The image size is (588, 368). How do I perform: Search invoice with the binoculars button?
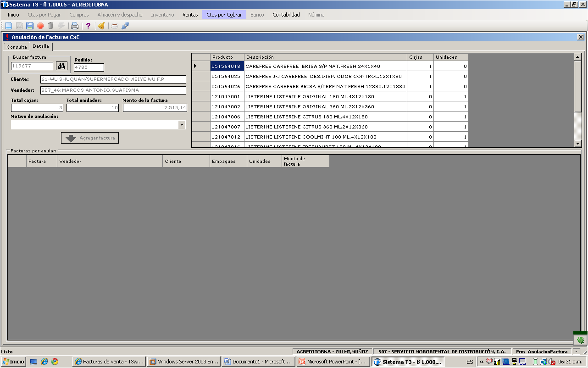click(x=62, y=66)
